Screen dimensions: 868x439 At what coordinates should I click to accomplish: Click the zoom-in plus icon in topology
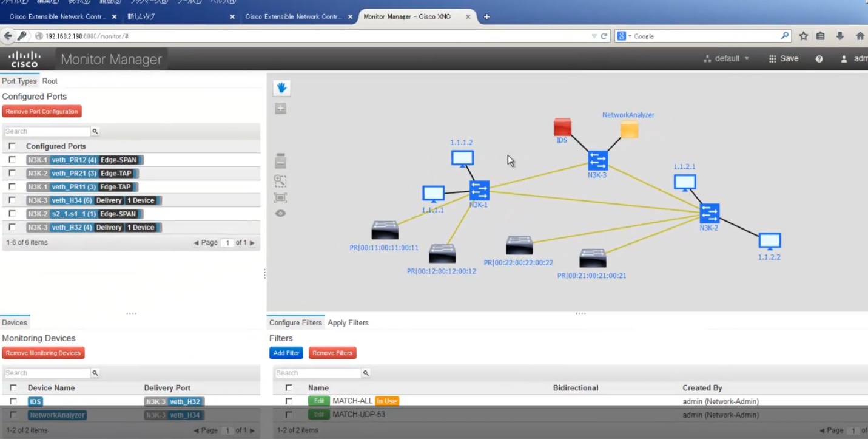pos(281,109)
